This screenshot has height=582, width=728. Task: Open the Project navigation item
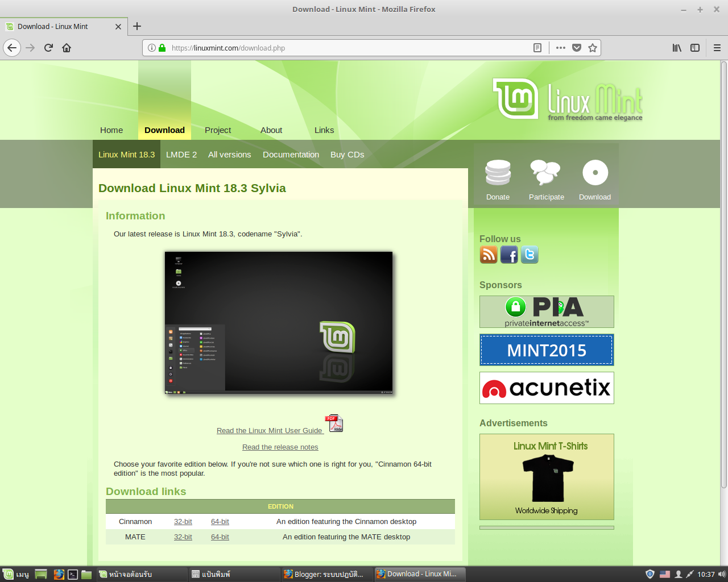point(218,130)
